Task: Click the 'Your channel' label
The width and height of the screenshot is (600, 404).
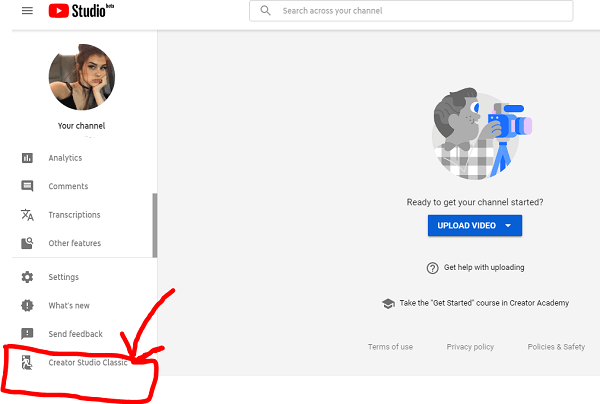Action: pyautogui.click(x=82, y=126)
